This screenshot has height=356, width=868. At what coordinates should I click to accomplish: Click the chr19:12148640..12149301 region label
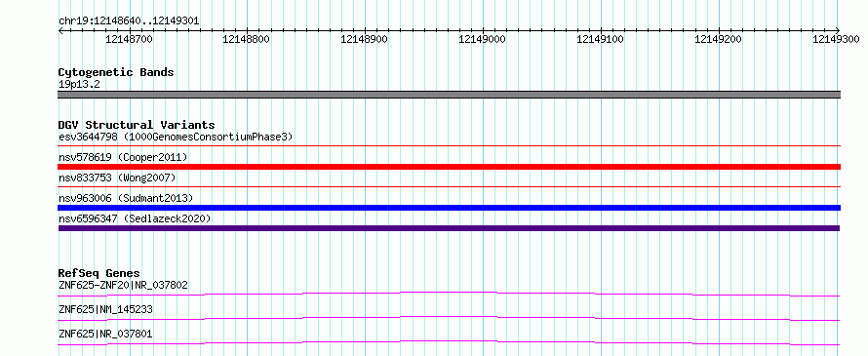click(x=129, y=21)
